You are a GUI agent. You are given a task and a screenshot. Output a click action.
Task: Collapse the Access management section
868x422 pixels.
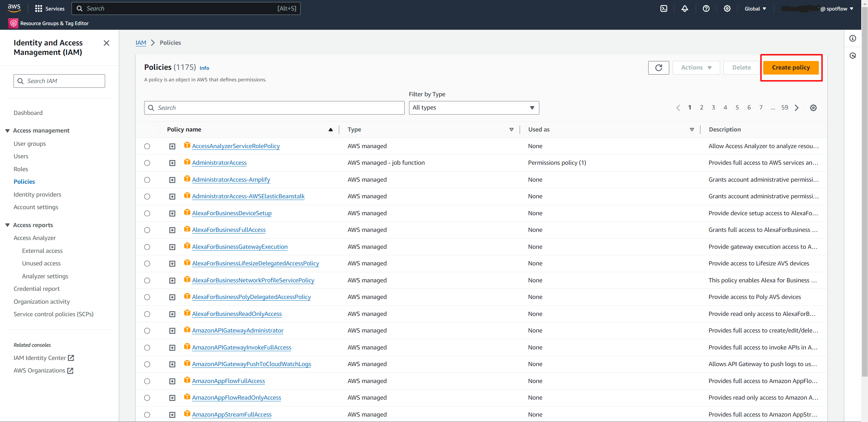(7, 131)
